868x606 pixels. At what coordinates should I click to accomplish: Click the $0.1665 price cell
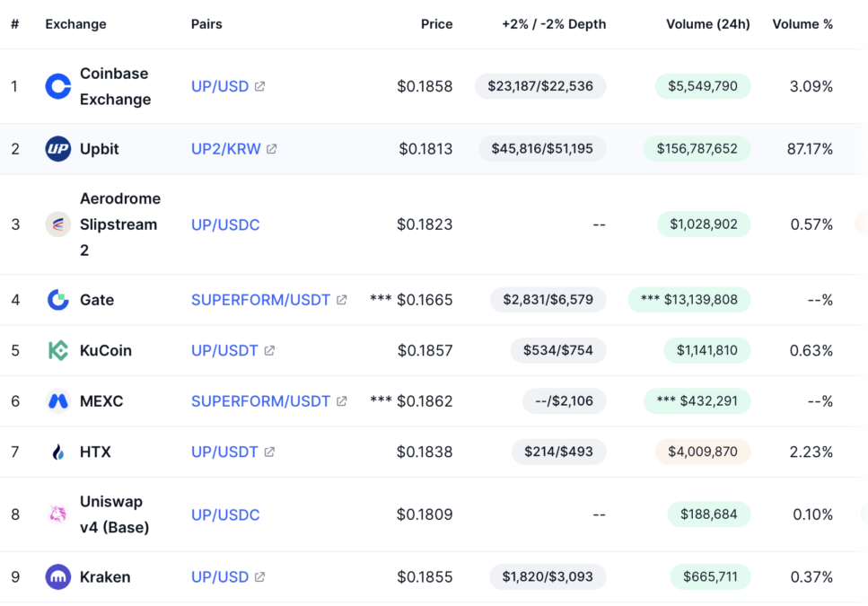425,299
